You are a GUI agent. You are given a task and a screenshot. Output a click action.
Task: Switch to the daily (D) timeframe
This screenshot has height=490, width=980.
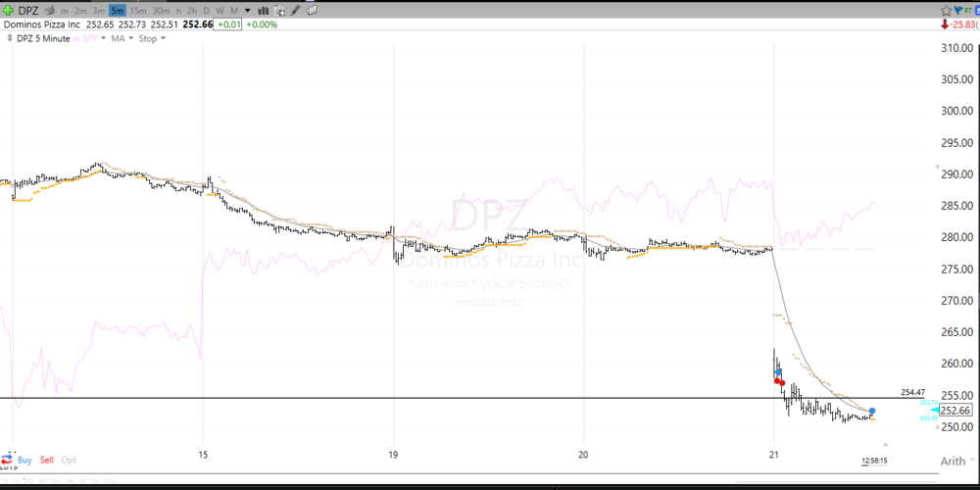[x=206, y=11]
